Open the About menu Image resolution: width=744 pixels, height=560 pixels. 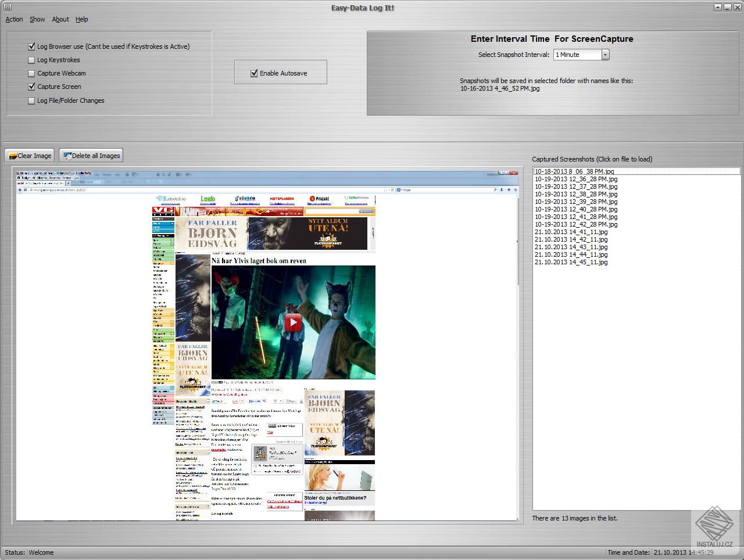tap(60, 19)
